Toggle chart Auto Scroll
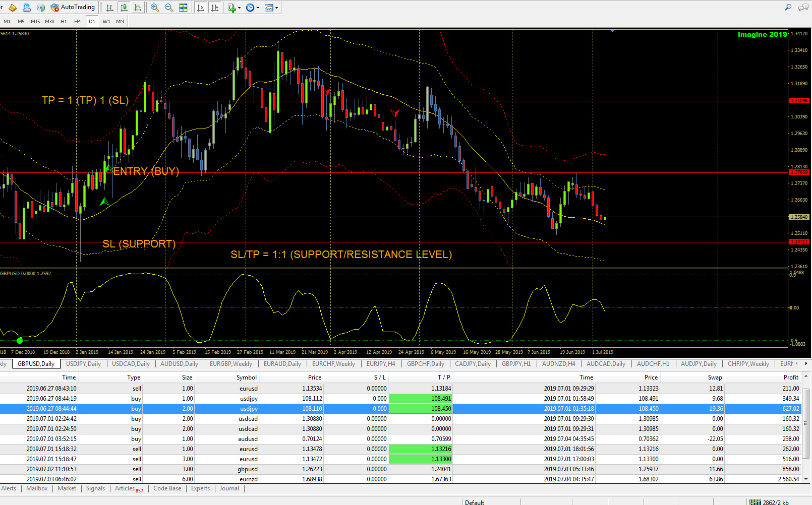This screenshot has width=812, height=505. click(201, 8)
